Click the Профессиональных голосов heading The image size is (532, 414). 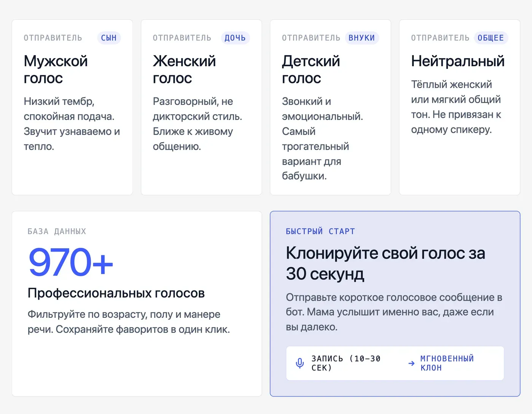coord(116,293)
